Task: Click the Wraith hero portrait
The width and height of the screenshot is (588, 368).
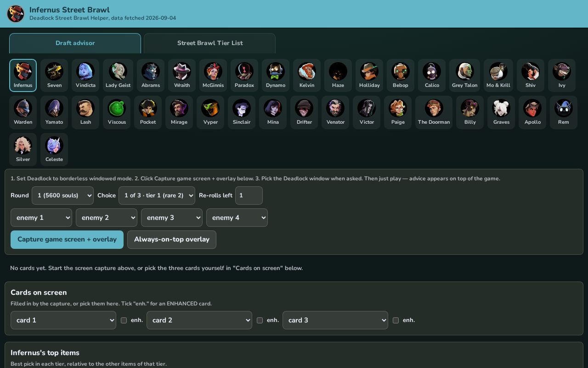Action: coord(182,75)
